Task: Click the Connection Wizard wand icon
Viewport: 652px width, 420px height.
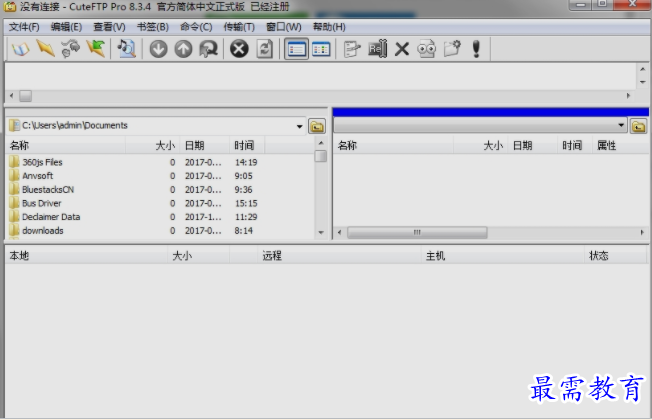Action: coord(46,49)
